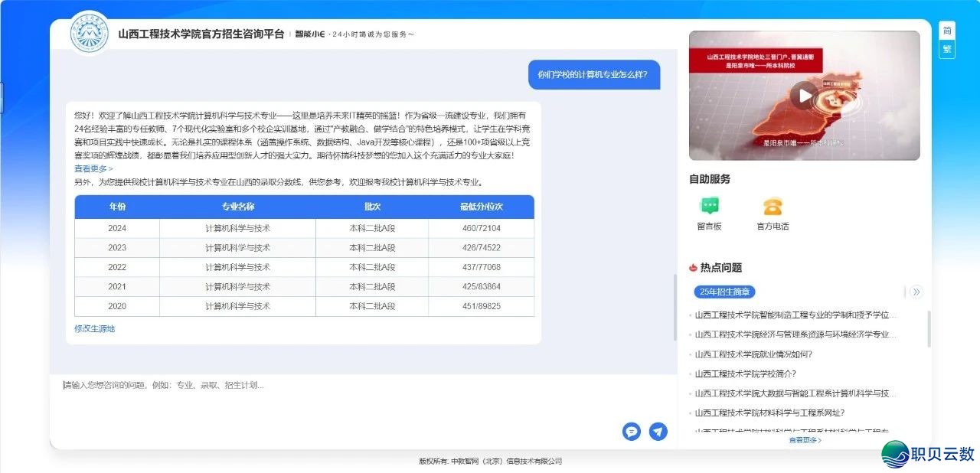
Task: Click the 热点问题 section heading
Action: pos(720,268)
